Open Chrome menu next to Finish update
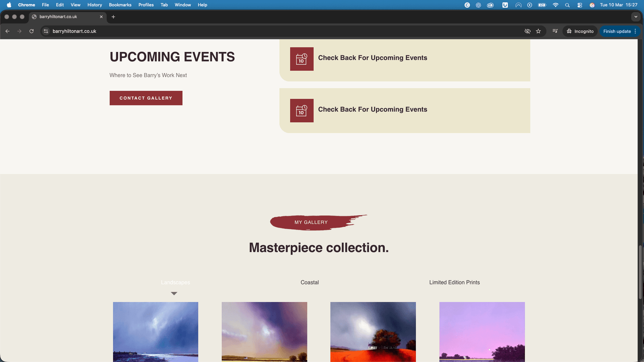This screenshot has height=362, width=644. pyautogui.click(x=636, y=31)
